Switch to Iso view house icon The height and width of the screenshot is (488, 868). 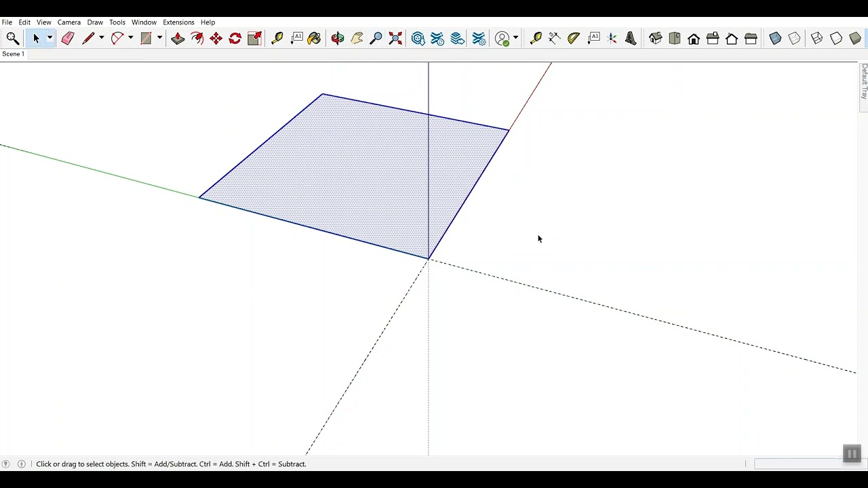655,39
